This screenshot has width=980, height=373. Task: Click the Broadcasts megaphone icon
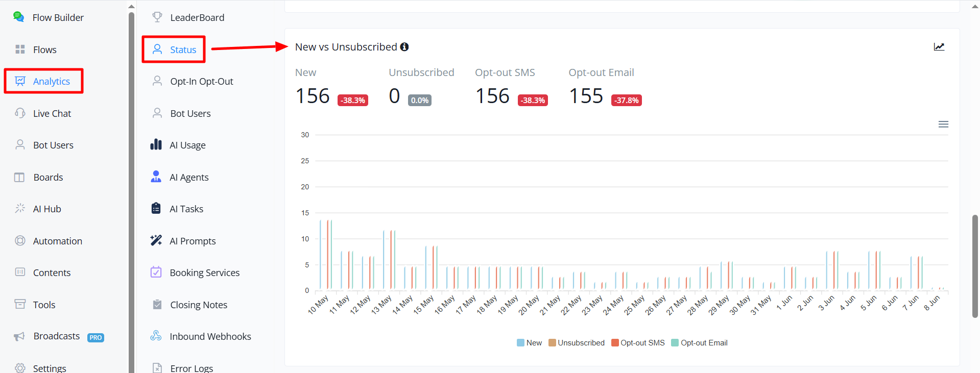pyautogui.click(x=19, y=336)
